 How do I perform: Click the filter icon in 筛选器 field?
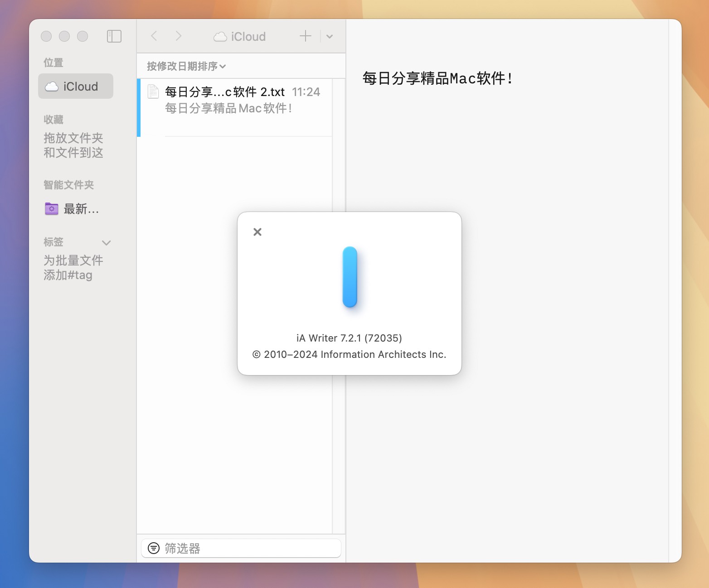point(154,548)
